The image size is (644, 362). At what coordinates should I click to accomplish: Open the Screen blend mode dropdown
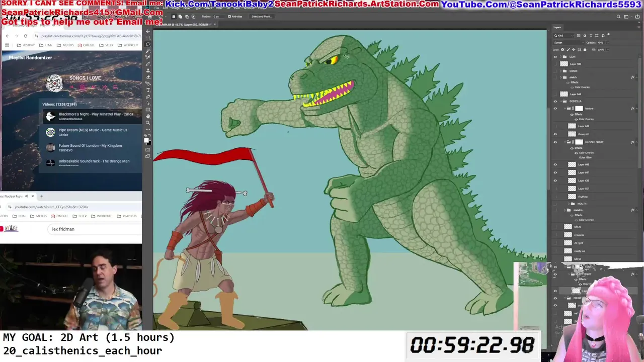point(569,43)
